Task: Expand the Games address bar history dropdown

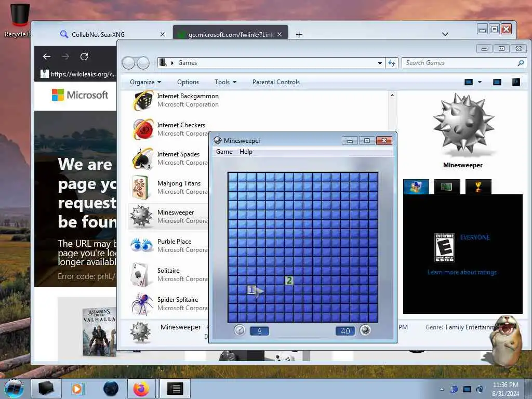Action: coord(380,63)
